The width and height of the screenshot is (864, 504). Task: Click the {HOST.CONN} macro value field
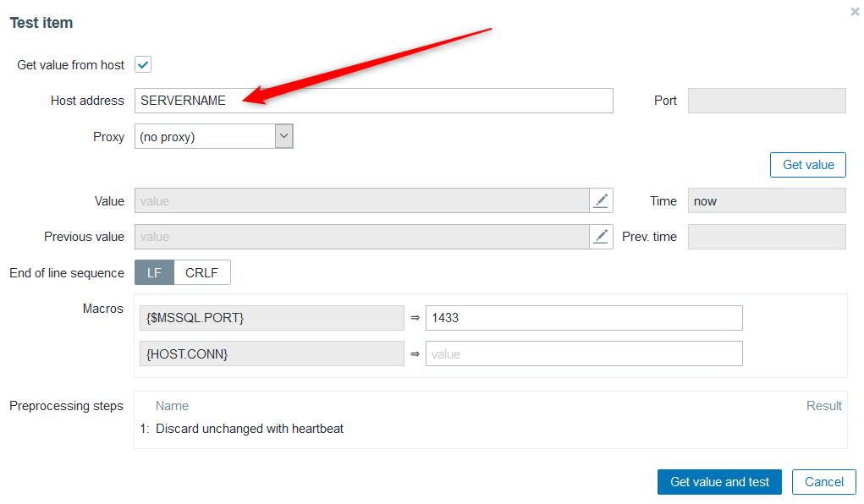click(583, 353)
